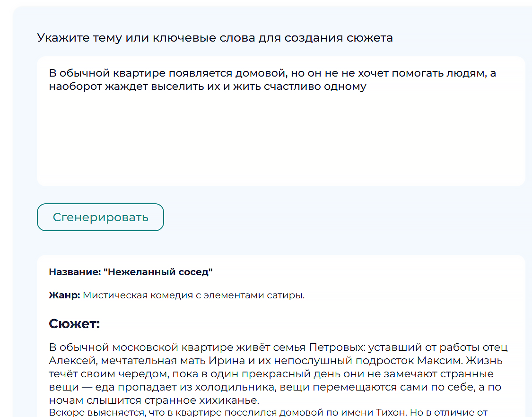Click the generated title "Нежеланный сосед"
Screen dimensions: 532x417
[158, 272]
